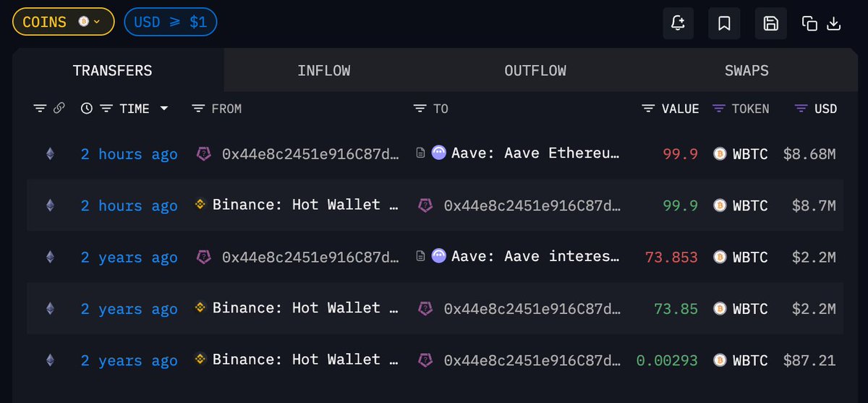This screenshot has height=403, width=868.
Task: Toggle the USD ≥ $1 filter chip
Action: click(171, 22)
